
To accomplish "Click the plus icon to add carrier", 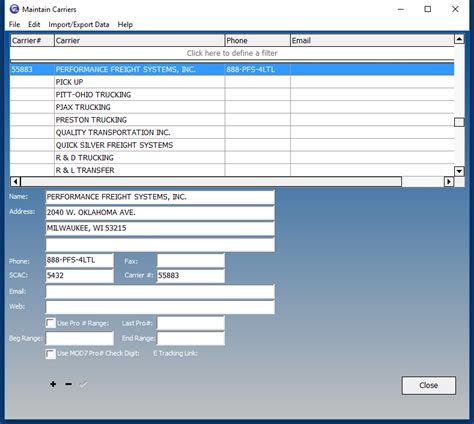I will point(53,384).
